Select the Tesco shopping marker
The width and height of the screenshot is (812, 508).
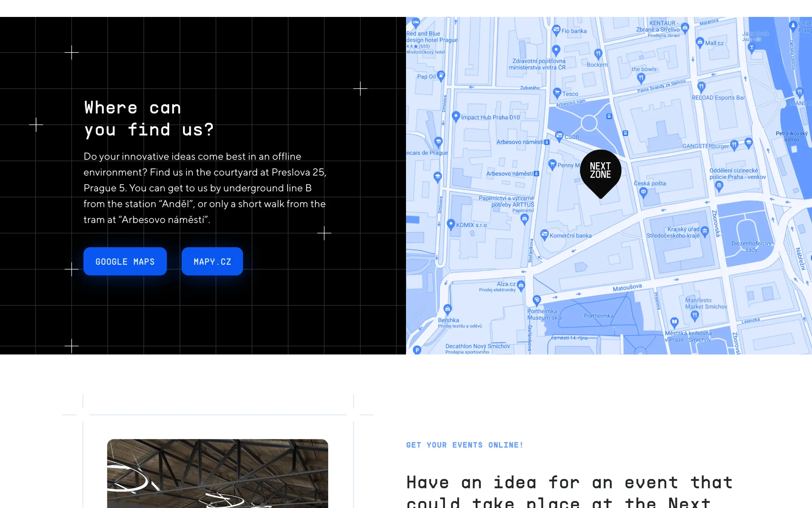tap(557, 93)
